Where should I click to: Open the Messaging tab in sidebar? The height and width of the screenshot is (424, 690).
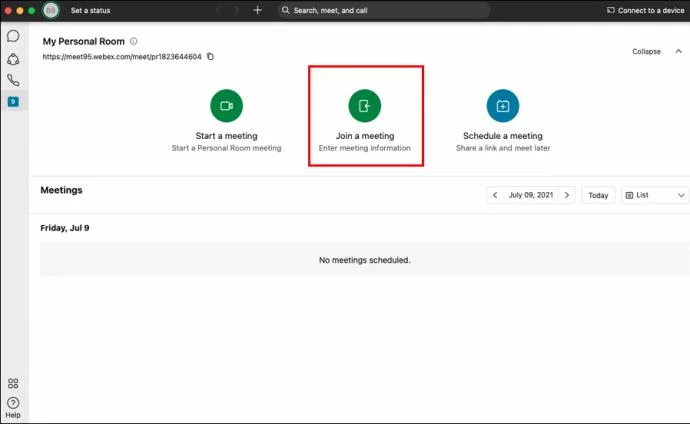pos(13,36)
